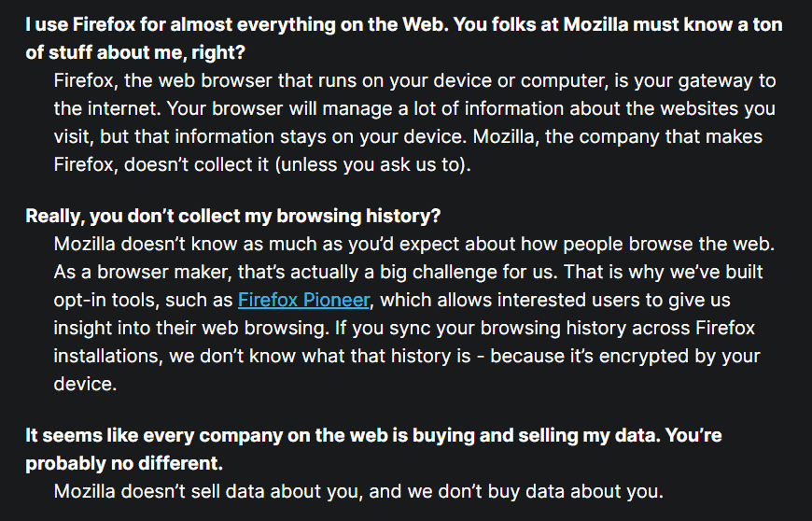Click the "probably no different." heading line
The image size is (812, 521).
[124, 464]
